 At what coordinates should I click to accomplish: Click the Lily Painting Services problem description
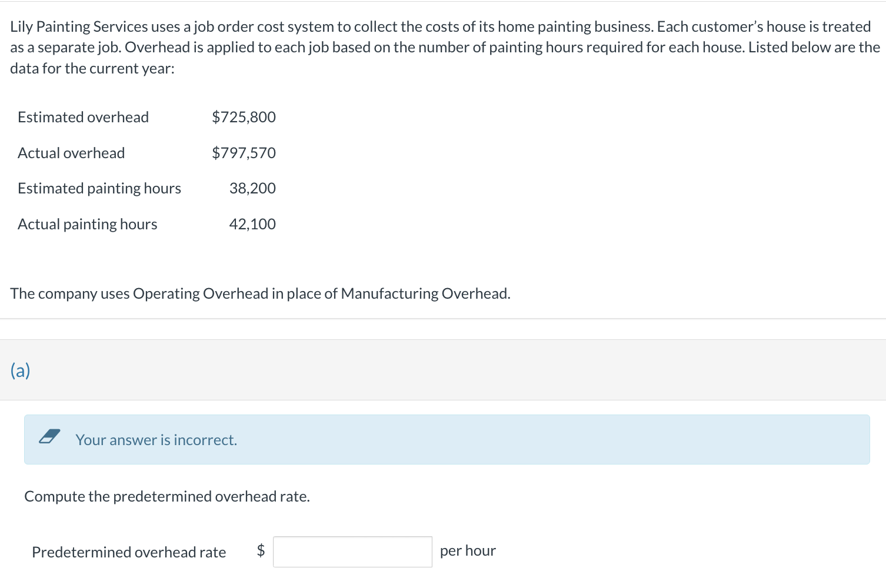point(442,47)
